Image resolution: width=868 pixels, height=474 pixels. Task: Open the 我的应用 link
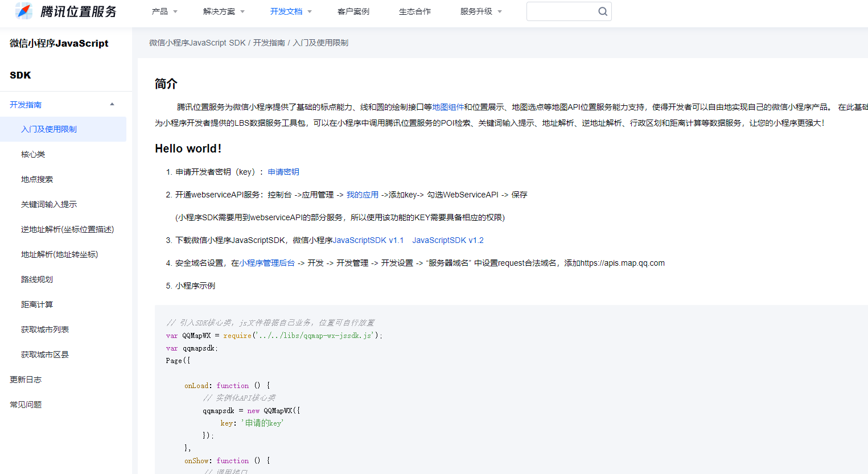(x=363, y=195)
